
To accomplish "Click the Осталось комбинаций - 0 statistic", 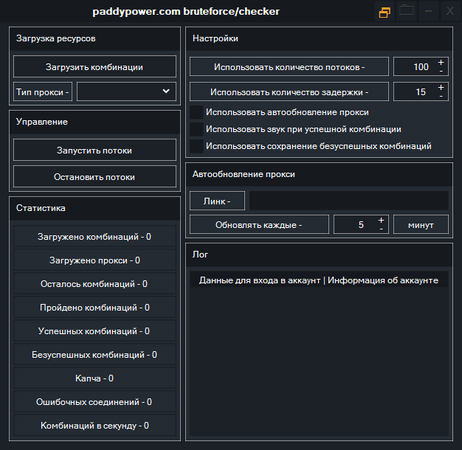I will click(x=95, y=284).
